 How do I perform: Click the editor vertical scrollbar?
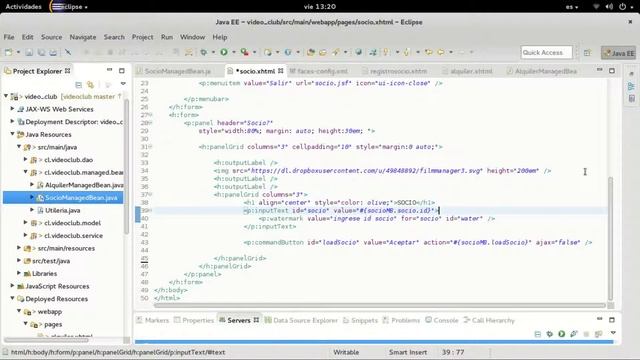click(x=611, y=238)
